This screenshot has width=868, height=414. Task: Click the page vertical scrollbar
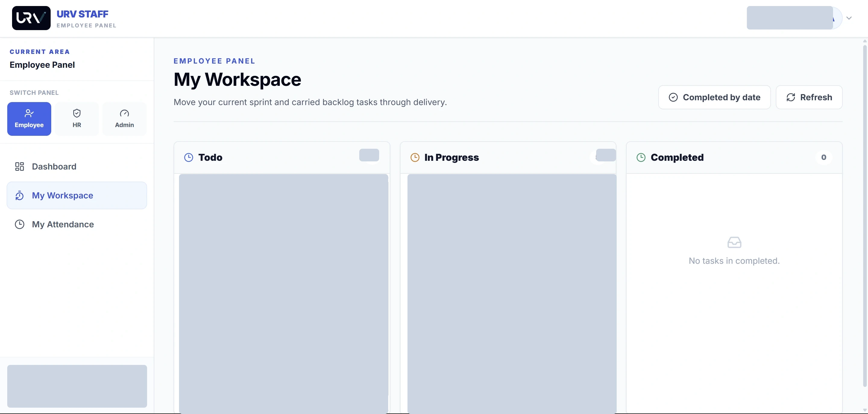[865, 215]
